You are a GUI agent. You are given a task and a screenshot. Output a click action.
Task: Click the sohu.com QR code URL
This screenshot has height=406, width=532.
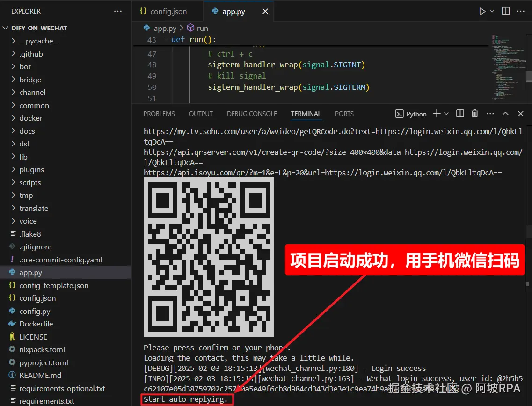(333, 137)
